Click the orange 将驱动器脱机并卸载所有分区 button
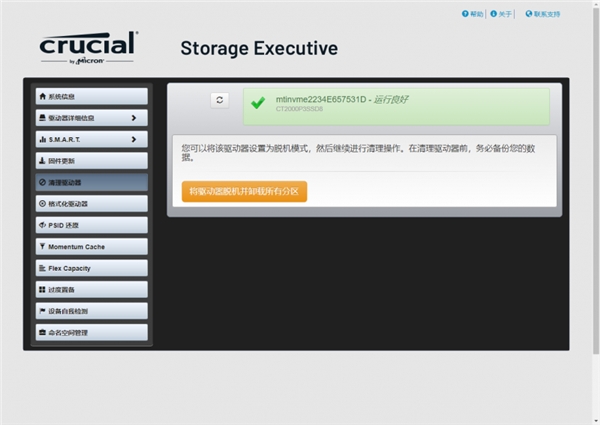The width and height of the screenshot is (600, 425). tap(244, 191)
